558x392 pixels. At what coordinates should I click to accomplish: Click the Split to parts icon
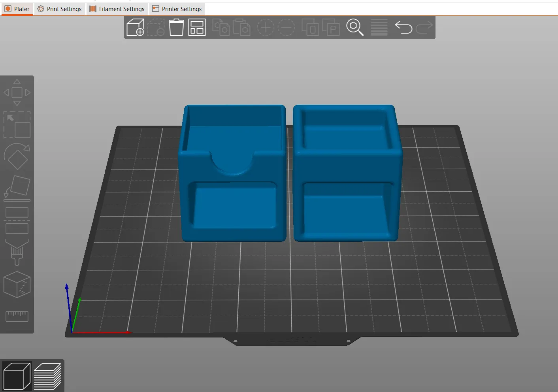click(331, 27)
